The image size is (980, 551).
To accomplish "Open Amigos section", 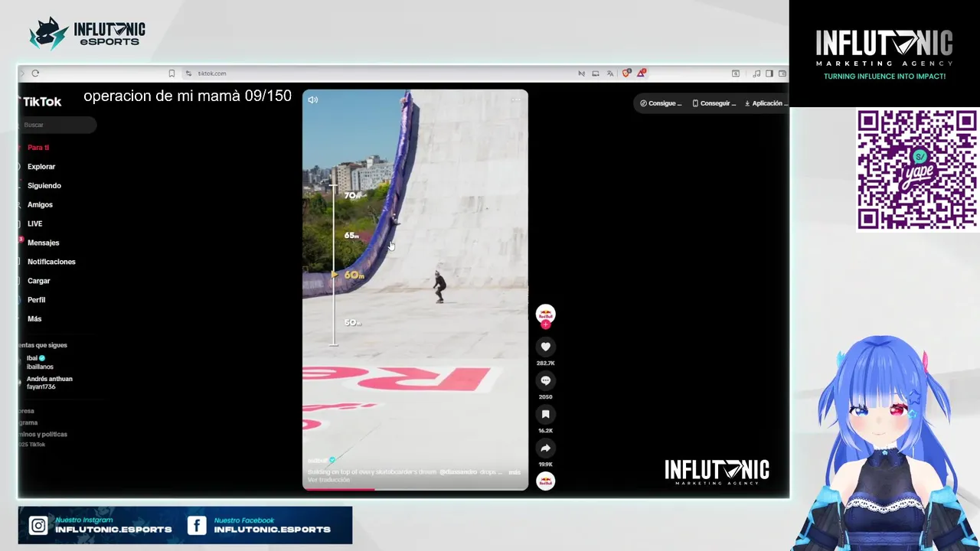I will click(x=40, y=205).
